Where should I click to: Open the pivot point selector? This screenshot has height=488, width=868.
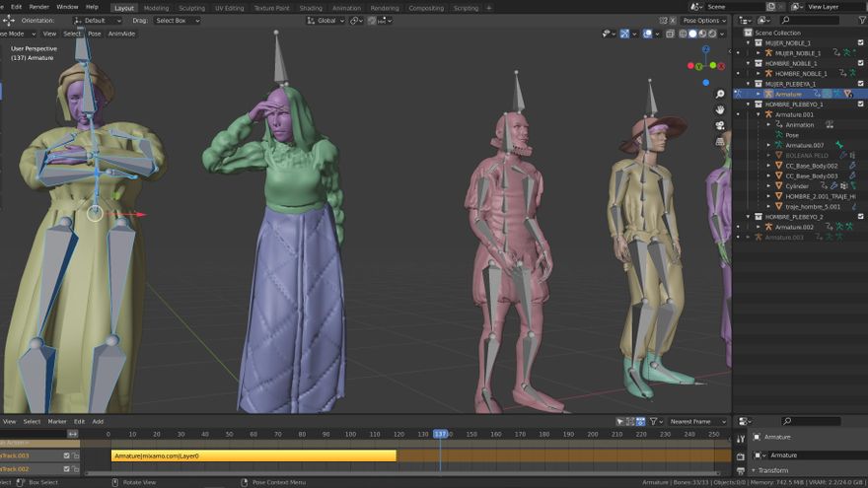356,21
